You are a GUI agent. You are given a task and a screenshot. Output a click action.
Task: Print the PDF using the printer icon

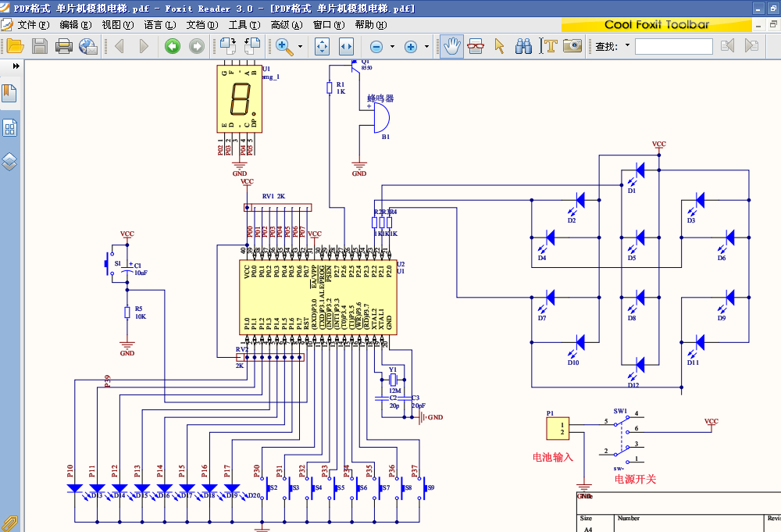tap(64, 46)
